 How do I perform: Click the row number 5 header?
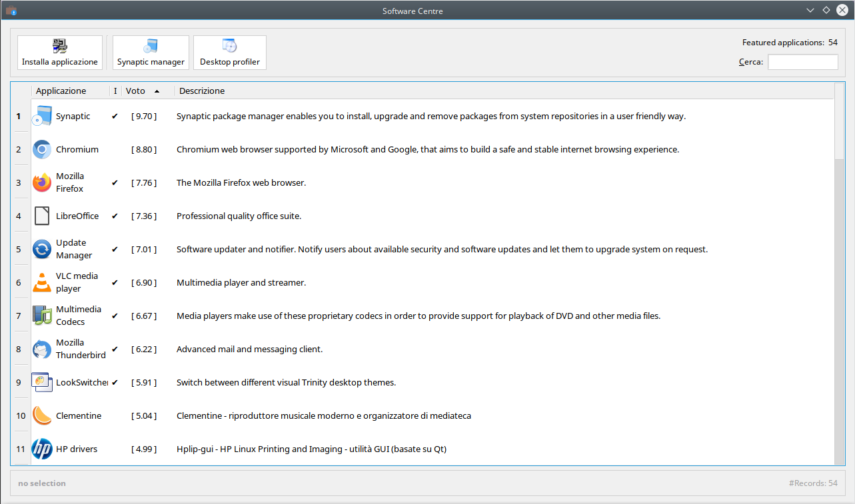click(x=21, y=249)
